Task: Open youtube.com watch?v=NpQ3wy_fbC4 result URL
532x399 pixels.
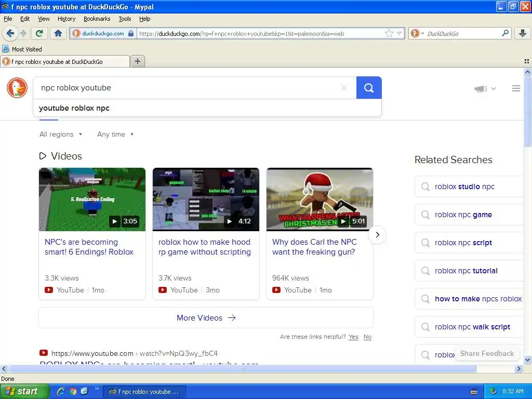Action: click(135, 353)
